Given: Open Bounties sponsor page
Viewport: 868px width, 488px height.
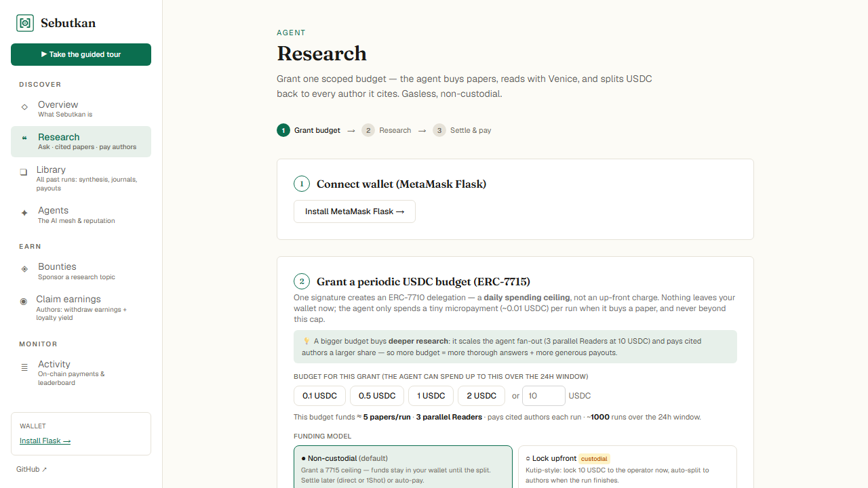Looking at the screenshot, I should 81,271.
